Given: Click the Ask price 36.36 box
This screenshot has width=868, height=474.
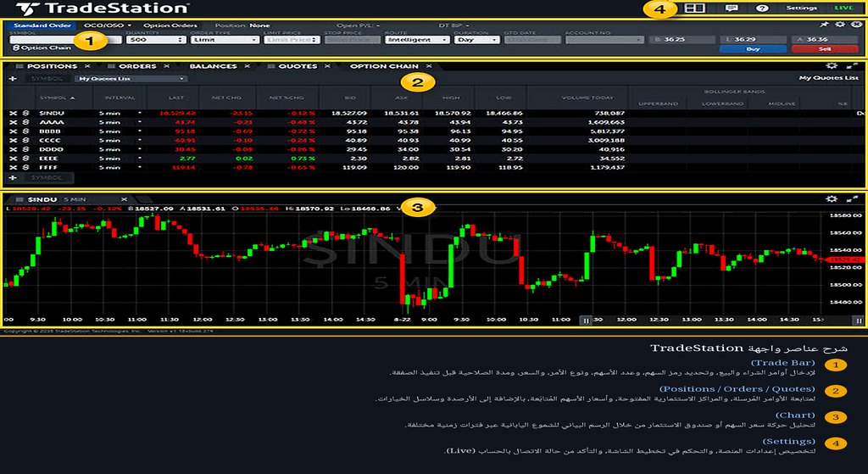Looking at the screenshot, I should (825, 40).
